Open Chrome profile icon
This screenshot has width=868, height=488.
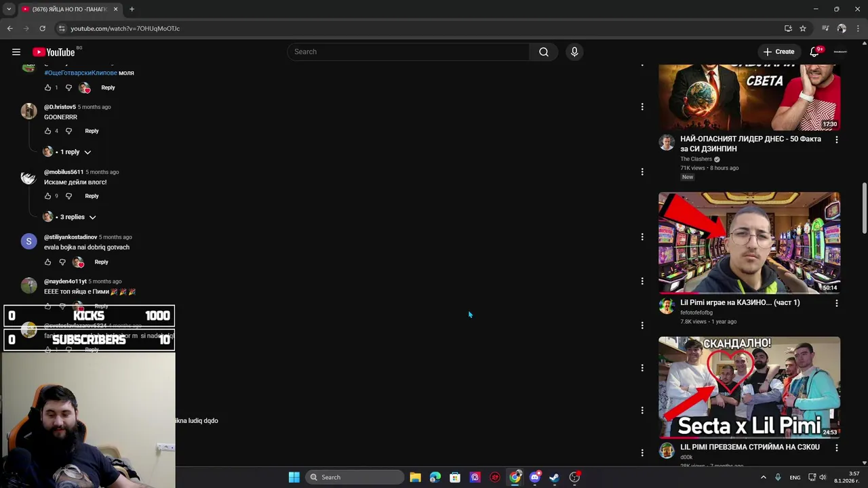[842, 28]
